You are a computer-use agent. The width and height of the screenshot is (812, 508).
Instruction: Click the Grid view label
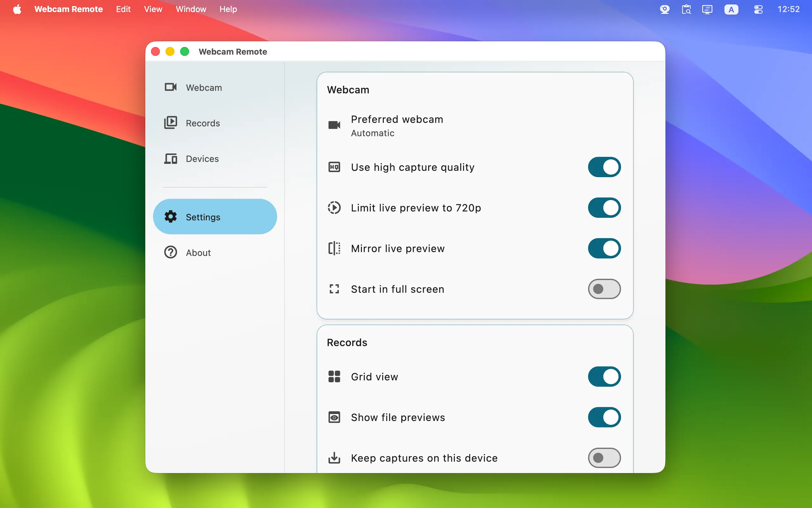pyautogui.click(x=375, y=377)
